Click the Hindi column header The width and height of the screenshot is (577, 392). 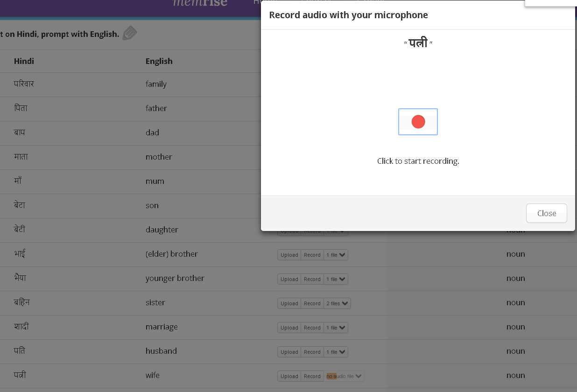pos(24,61)
